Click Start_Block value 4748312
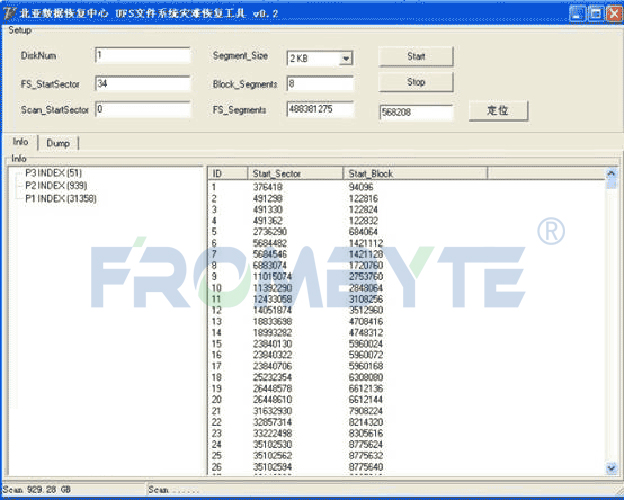This screenshot has width=624, height=500. (366, 332)
